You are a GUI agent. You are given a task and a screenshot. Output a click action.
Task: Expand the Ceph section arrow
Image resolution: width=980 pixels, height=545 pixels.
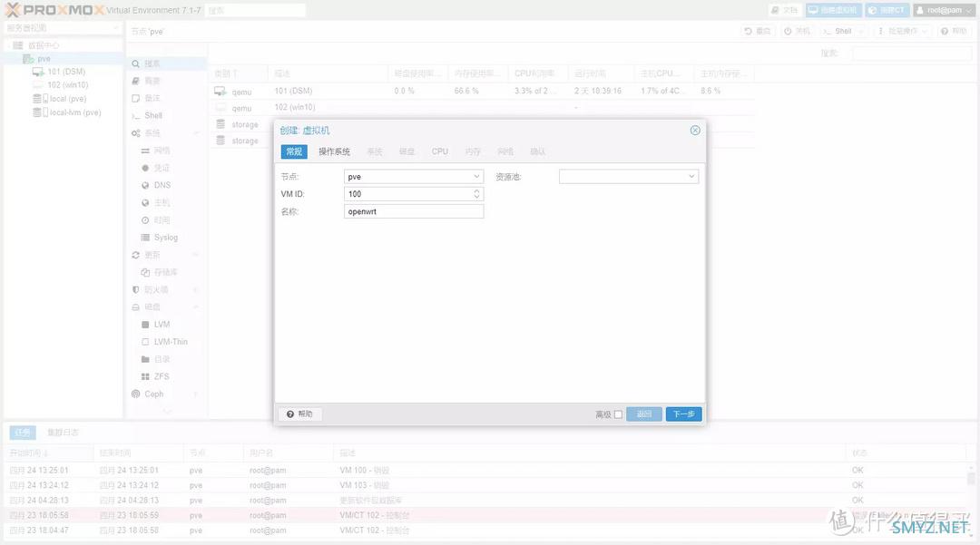coord(196,394)
